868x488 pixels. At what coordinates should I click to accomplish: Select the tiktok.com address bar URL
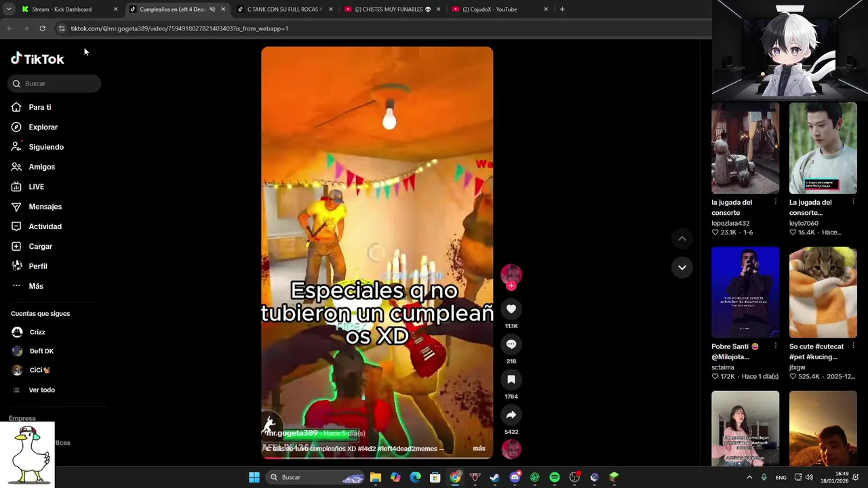coord(180,28)
